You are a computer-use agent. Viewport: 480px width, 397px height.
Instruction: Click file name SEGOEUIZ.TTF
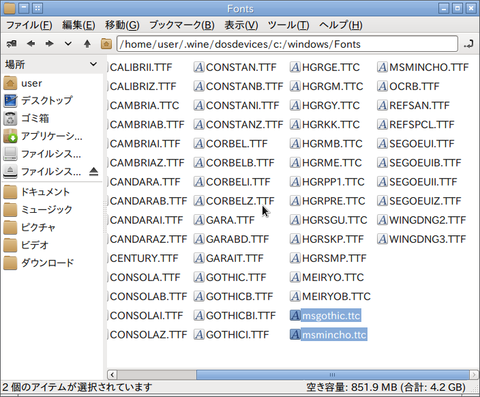pyautogui.click(x=425, y=201)
